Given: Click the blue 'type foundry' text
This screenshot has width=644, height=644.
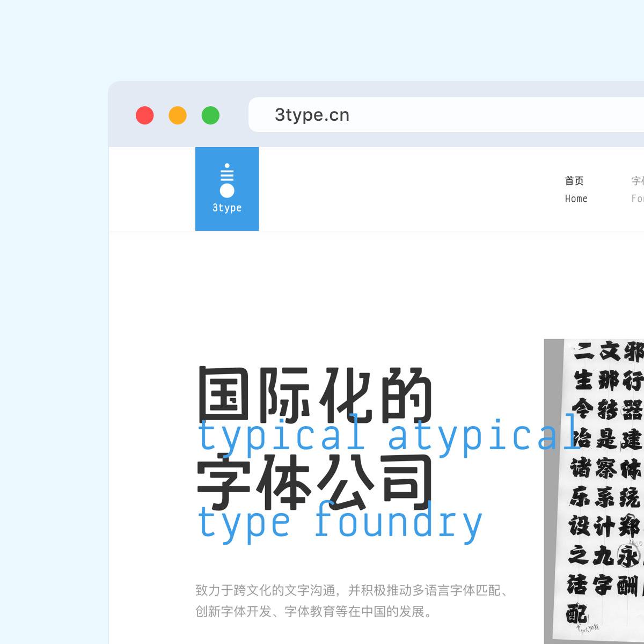Looking at the screenshot, I should [x=340, y=523].
